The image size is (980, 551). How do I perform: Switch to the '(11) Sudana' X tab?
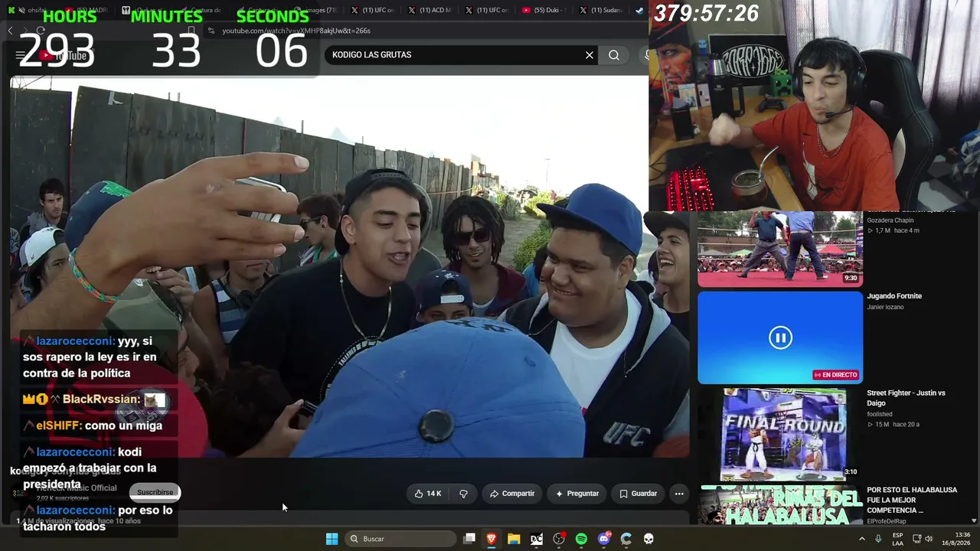(x=602, y=10)
